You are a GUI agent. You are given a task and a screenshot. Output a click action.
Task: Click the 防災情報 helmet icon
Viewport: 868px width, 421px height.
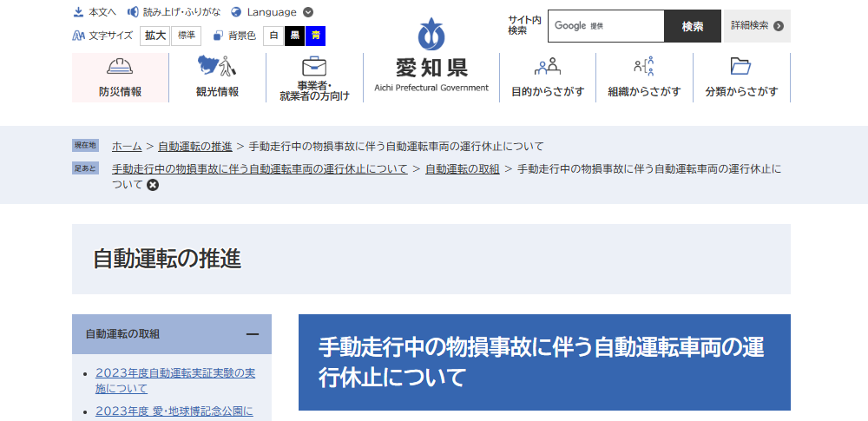[120, 67]
